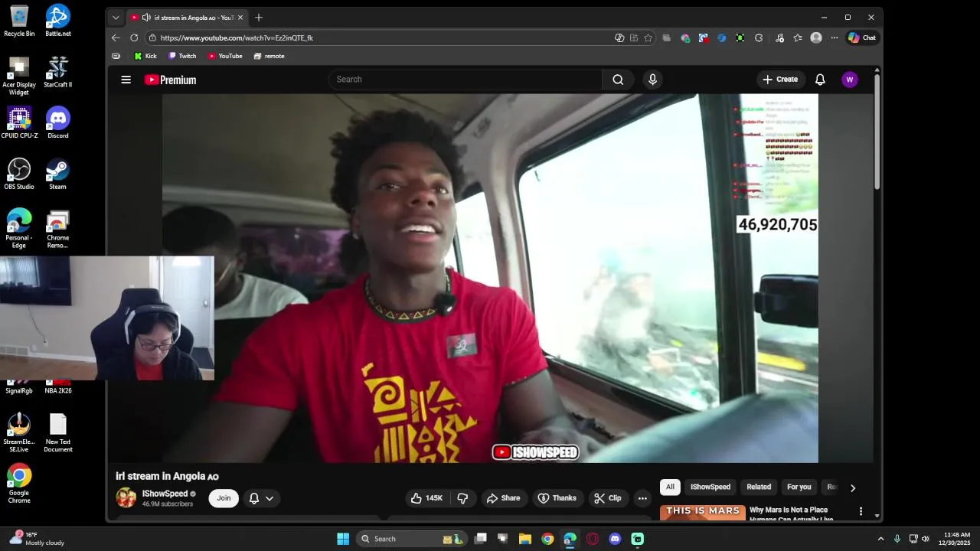Show more filter chips with right arrow

coord(853,487)
